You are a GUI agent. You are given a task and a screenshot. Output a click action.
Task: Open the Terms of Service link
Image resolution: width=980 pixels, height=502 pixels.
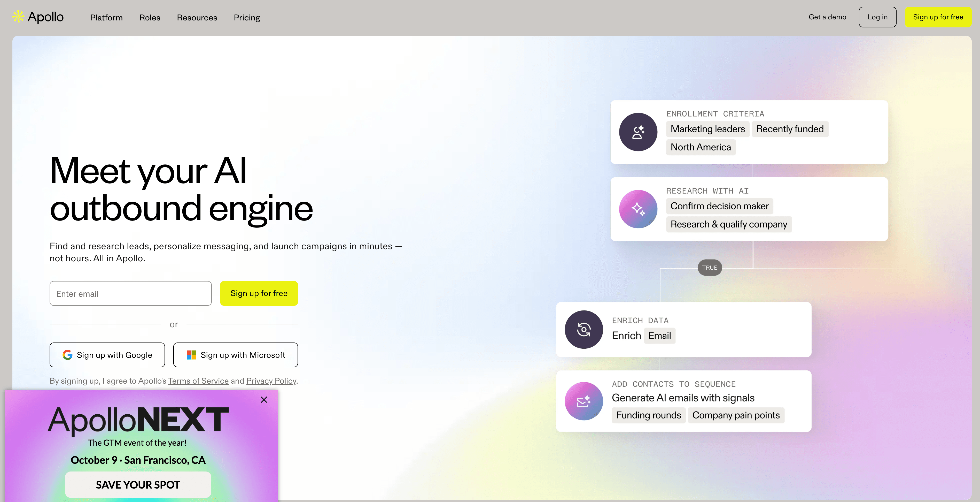coord(198,381)
